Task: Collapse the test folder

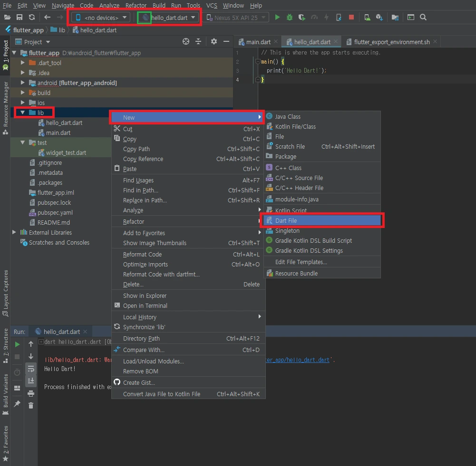Action: pyautogui.click(x=22, y=143)
